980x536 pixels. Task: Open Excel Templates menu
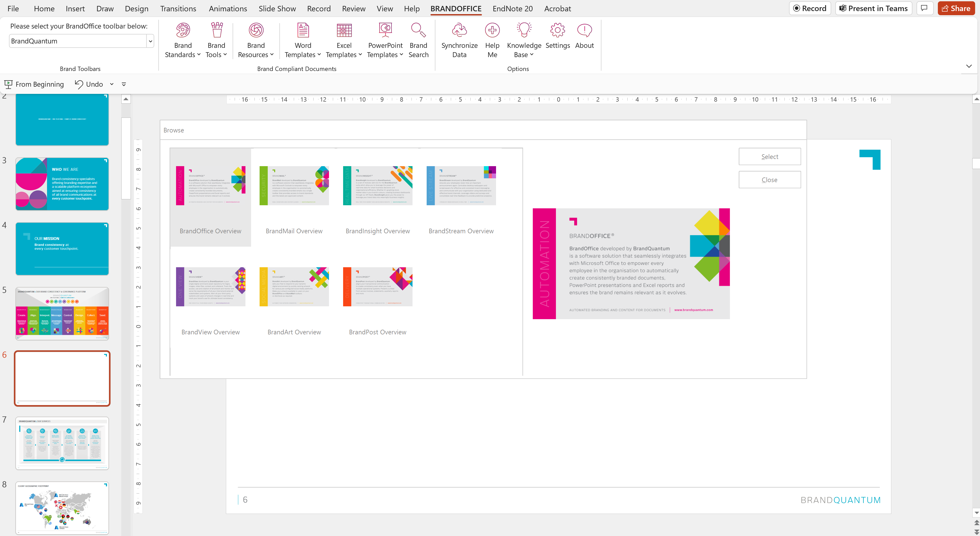pos(344,40)
